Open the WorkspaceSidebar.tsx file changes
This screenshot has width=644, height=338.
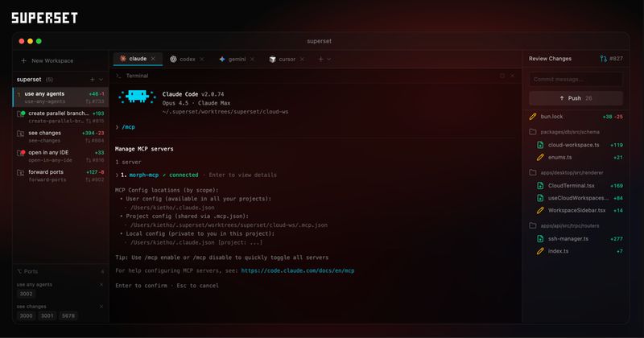point(579,210)
